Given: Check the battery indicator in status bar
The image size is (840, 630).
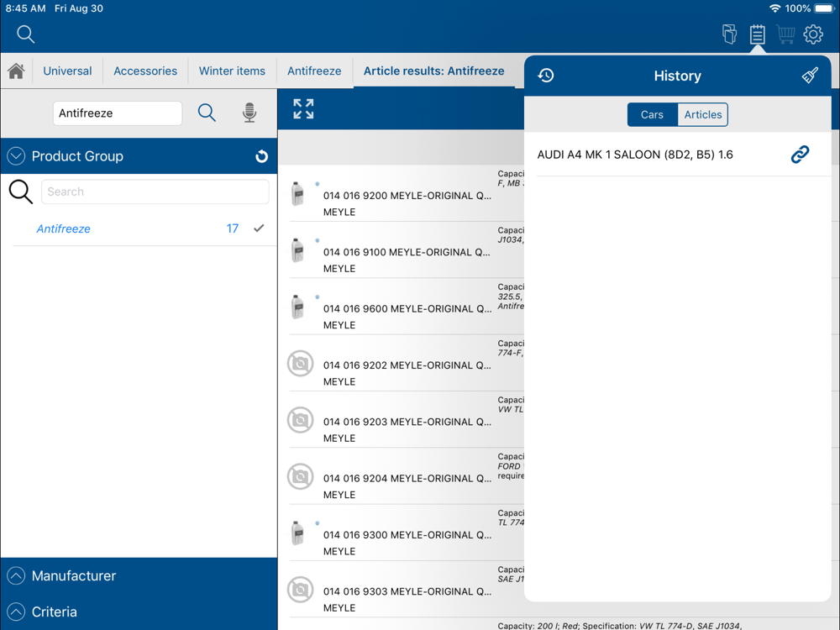Looking at the screenshot, I should tap(825, 8).
